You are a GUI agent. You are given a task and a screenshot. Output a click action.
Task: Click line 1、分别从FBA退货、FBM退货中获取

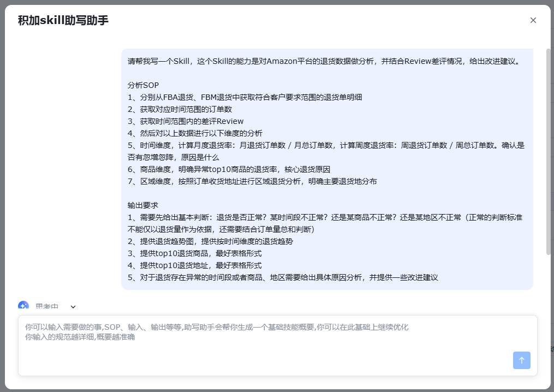pyautogui.click(x=245, y=97)
